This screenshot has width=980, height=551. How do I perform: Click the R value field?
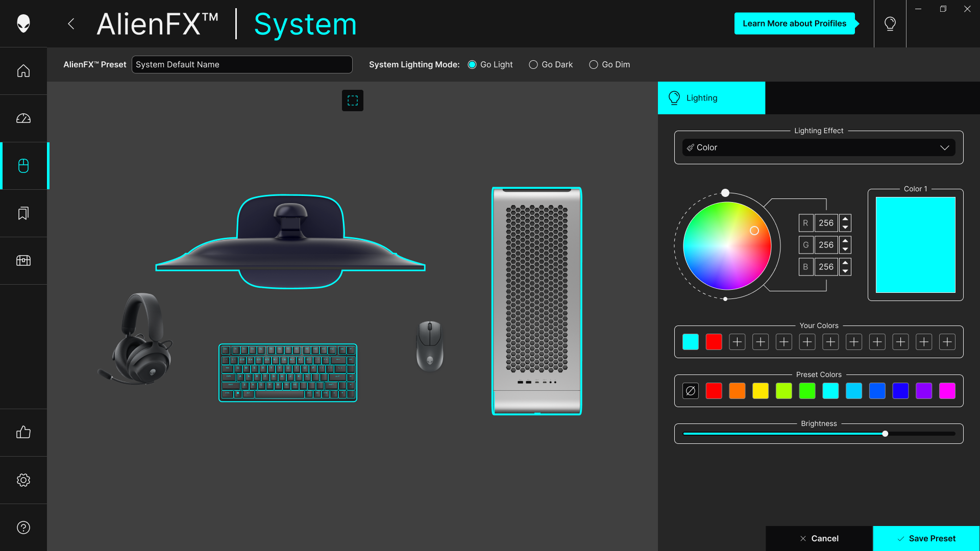coord(826,223)
